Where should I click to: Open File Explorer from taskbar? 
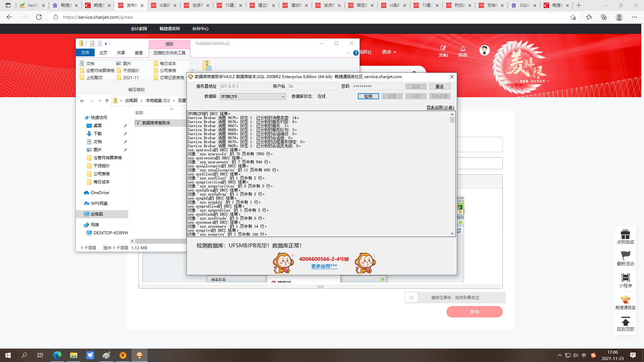click(x=73, y=355)
